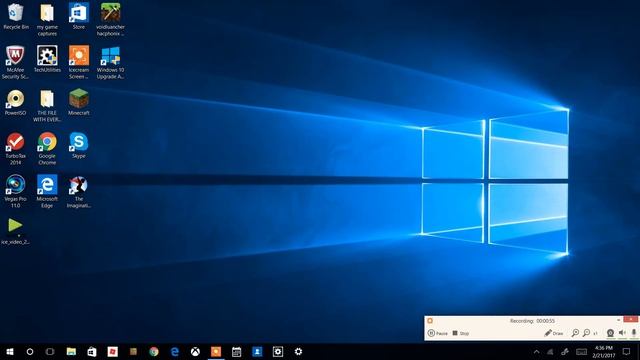The height and width of the screenshot is (360, 640).
Task: Select the Microsoft Edge desktop shortcut
Action: pyautogui.click(x=47, y=191)
